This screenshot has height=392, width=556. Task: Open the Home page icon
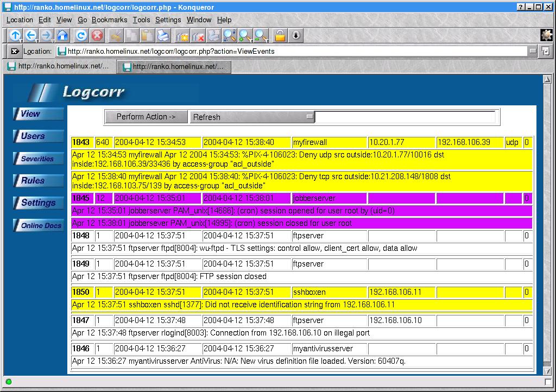point(62,35)
